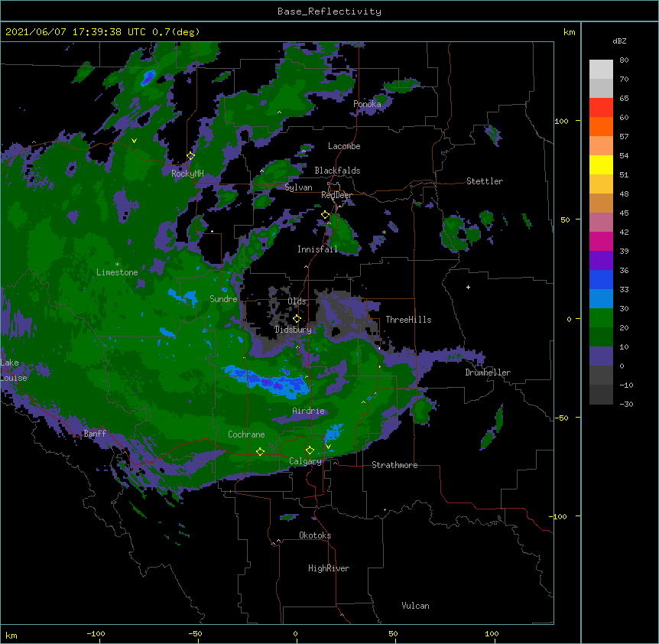Pick the purple-blue 10 dBZ legend color
The width and height of the screenshot is (659, 644).
[601, 356]
